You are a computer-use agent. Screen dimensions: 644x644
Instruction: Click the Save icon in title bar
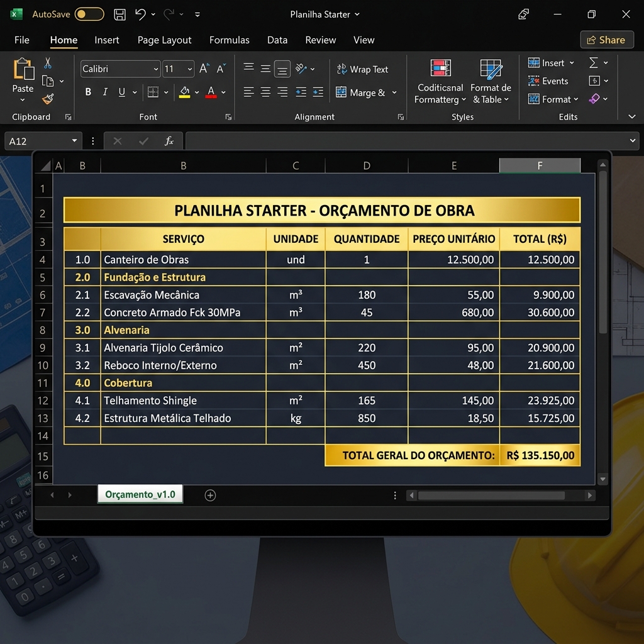pyautogui.click(x=119, y=14)
